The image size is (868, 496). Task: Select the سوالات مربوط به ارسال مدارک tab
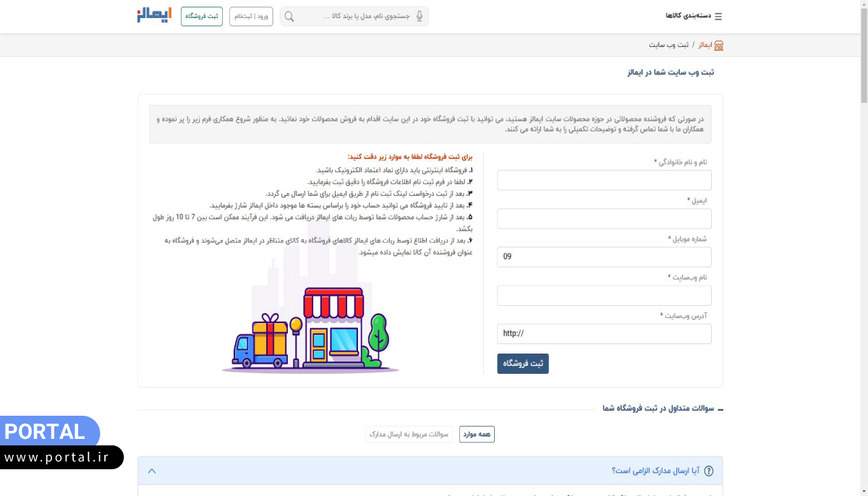(409, 434)
